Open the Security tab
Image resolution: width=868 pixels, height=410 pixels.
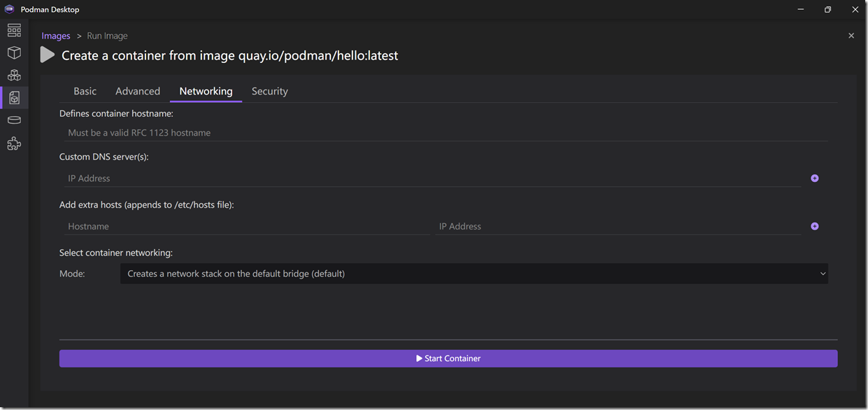(x=269, y=92)
